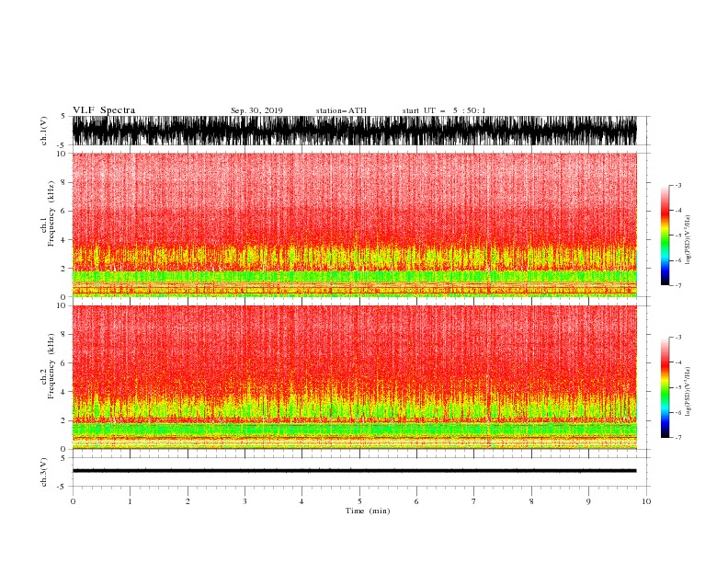Click the "-3" label on ch.1 colorbar
Viewport: 728px width, 563px height.
coord(678,185)
